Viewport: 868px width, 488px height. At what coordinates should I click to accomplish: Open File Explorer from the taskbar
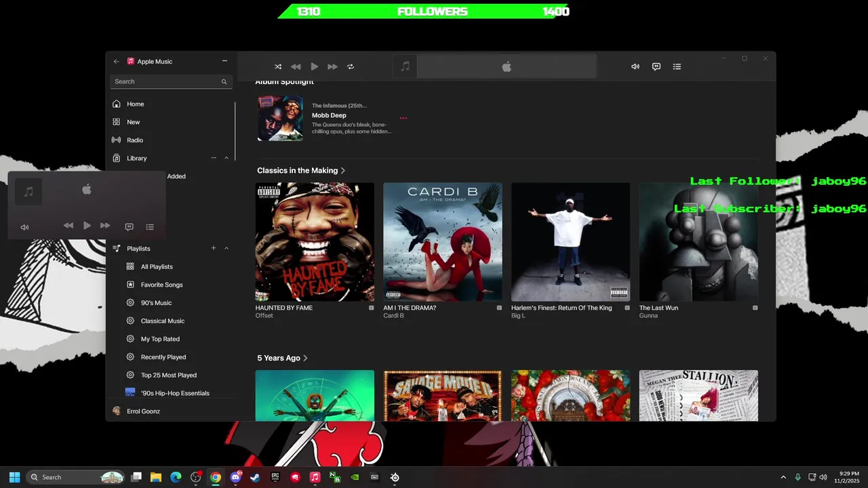(x=155, y=477)
